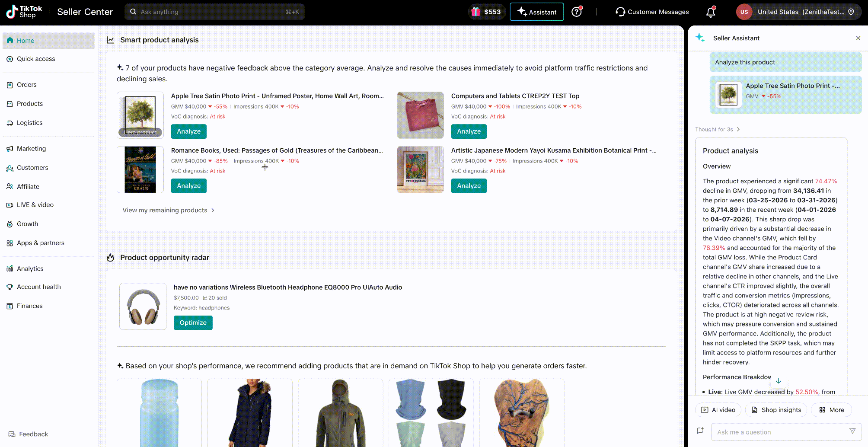Click the Growth sidebar icon
Viewport: 868px width, 447px height.
(10, 224)
